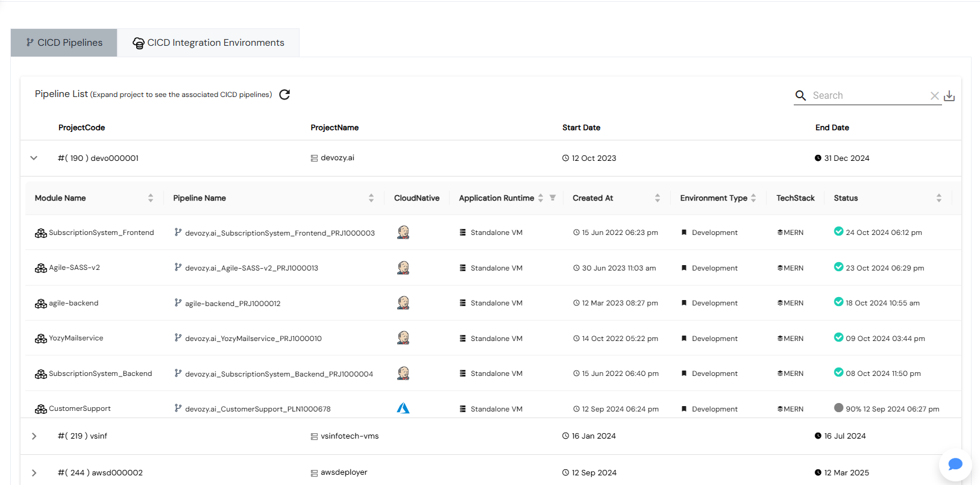Sort by Pipeline Name column
This screenshot has width=980, height=485.
point(371,198)
